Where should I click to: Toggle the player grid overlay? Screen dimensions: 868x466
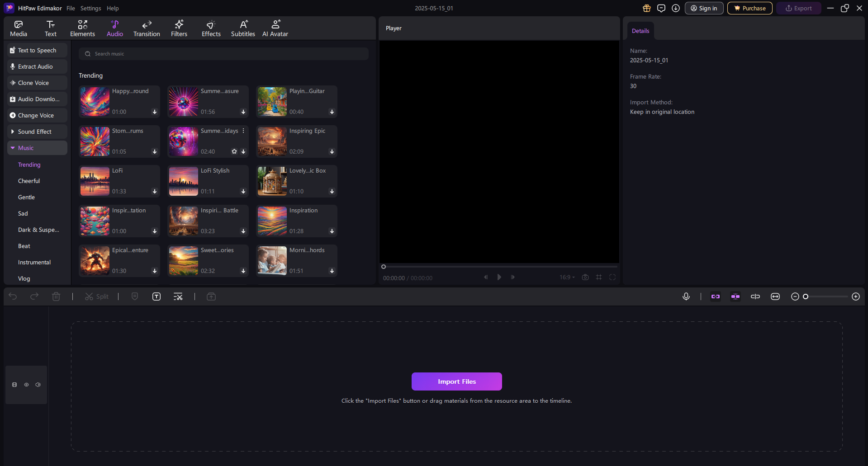pyautogui.click(x=599, y=277)
